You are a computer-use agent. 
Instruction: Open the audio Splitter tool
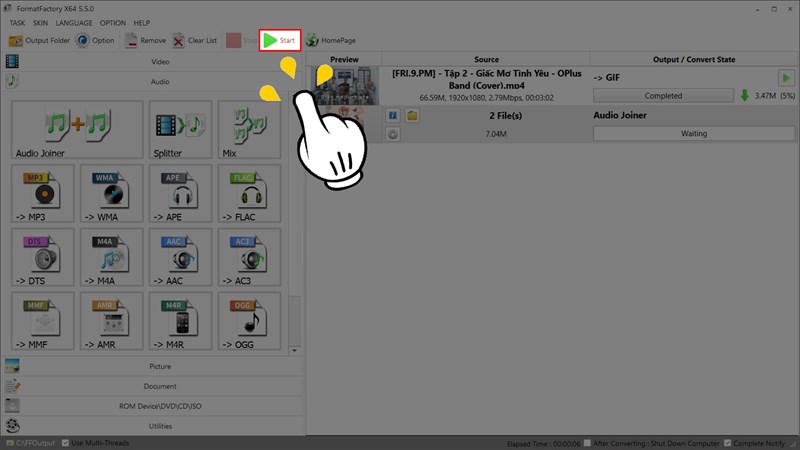tap(180, 130)
